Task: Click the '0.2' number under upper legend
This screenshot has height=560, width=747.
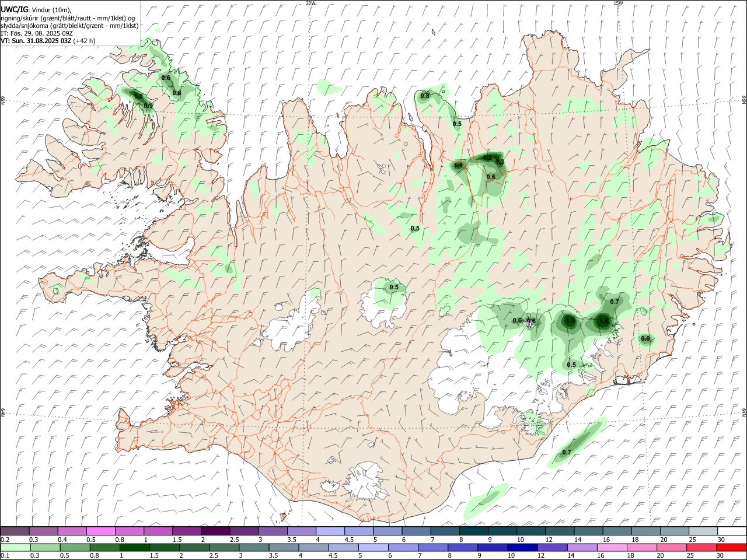Action: click(x=5, y=540)
